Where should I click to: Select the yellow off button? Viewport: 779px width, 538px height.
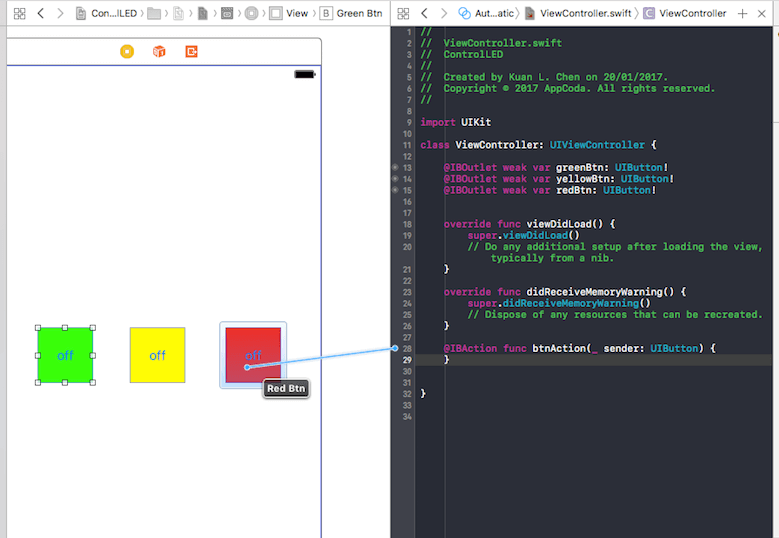pyautogui.click(x=157, y=355)
